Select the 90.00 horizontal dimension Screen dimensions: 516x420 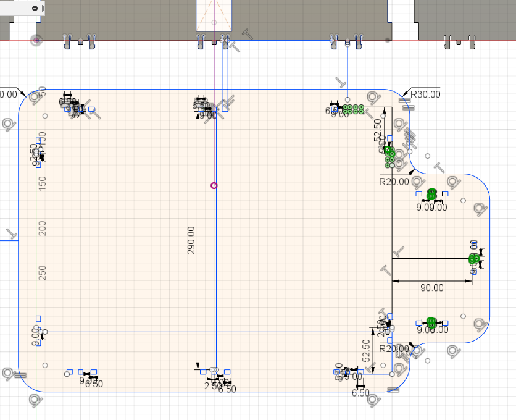point(432,288)
